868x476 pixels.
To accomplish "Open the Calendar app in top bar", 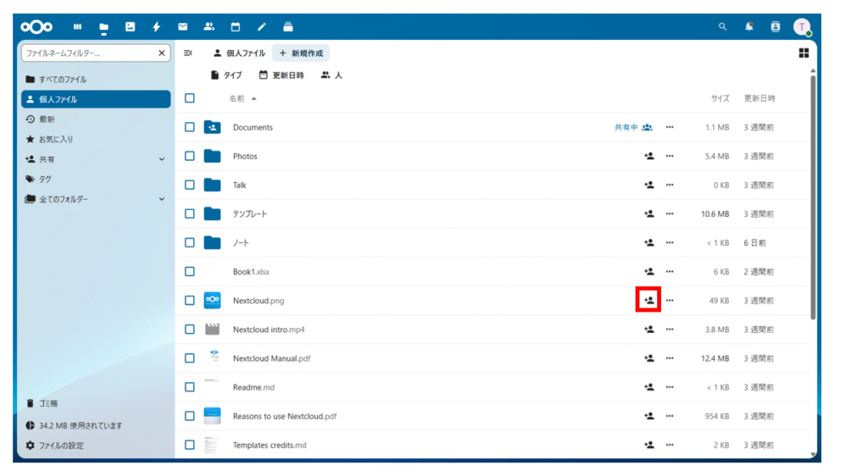I will pyautogui.click(x=236, y=27).
